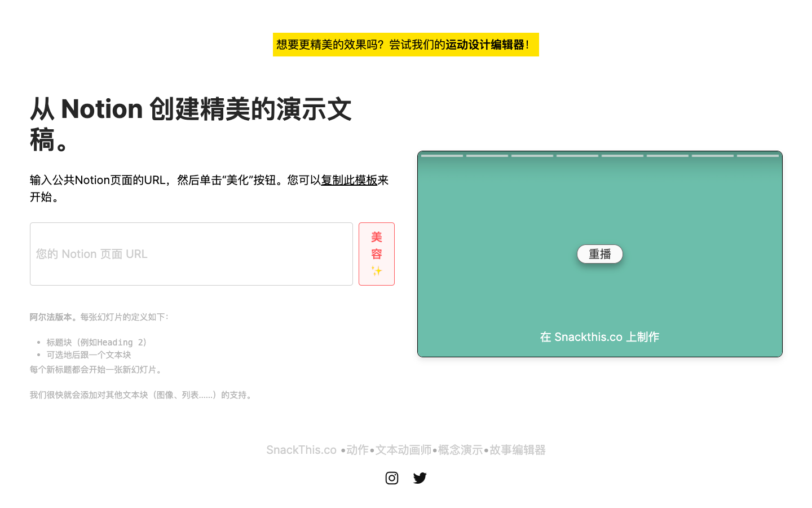The image size is (812, 508).
Task: Click the 从 Notion 创建精美的演示文稿 heading
Action: (191, 124)
